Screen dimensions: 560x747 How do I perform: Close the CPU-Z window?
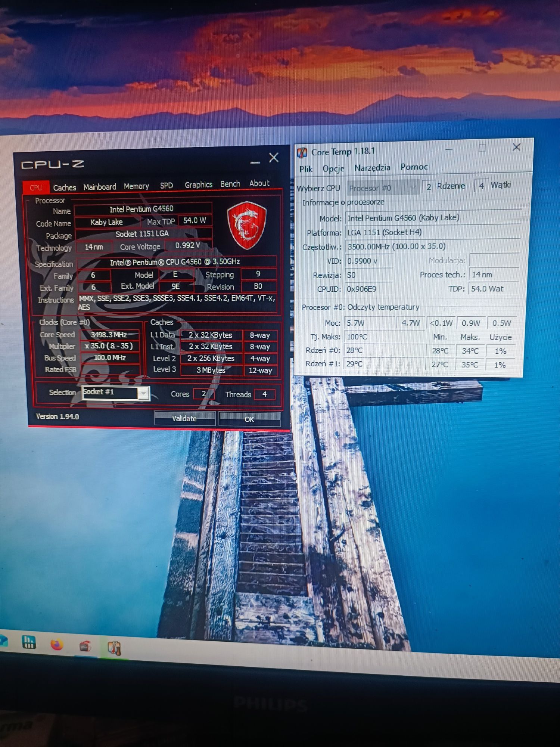pyautogui.click(x=274, y=158)
